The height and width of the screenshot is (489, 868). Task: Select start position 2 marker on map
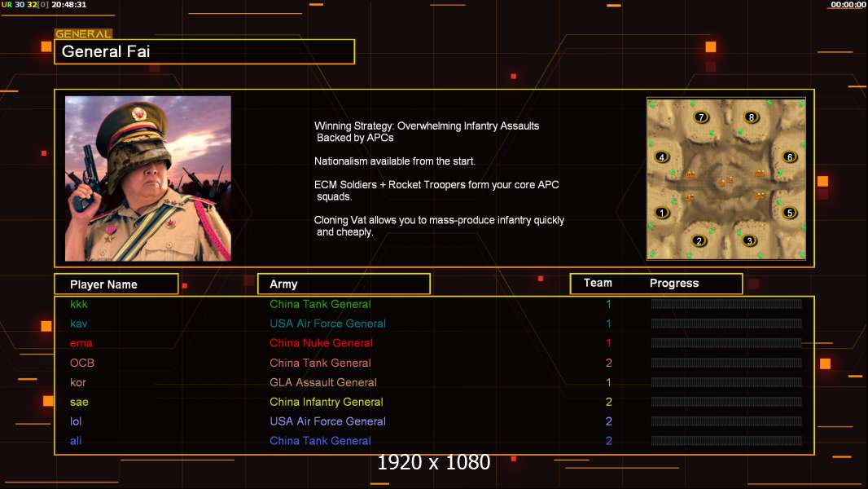(699, 241)
